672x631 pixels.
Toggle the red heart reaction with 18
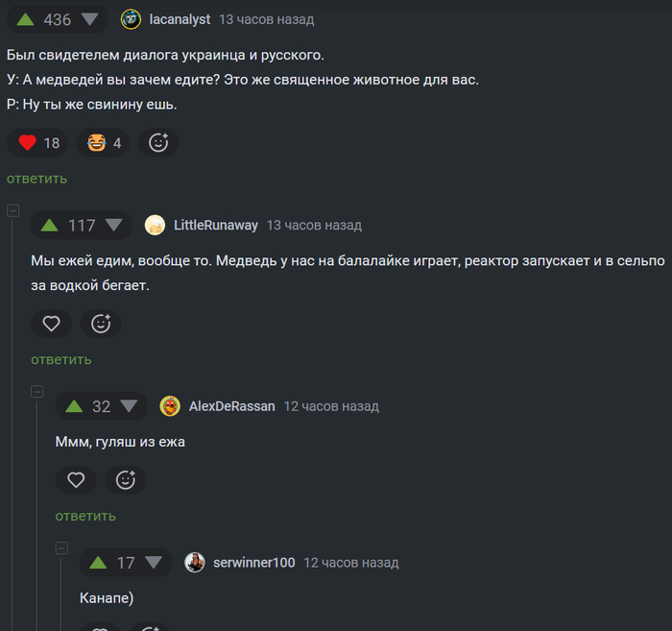(x=37, y=143)
